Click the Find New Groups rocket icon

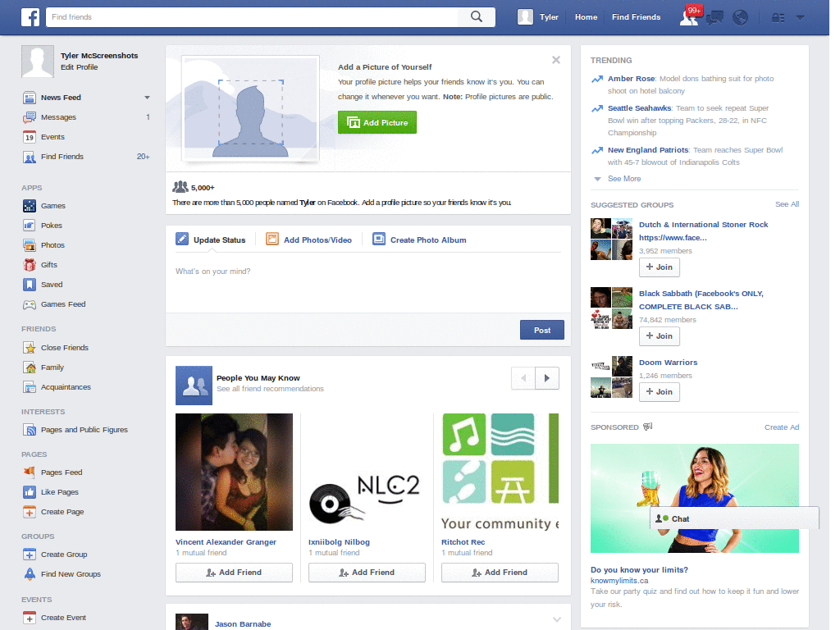pos(30,574)
